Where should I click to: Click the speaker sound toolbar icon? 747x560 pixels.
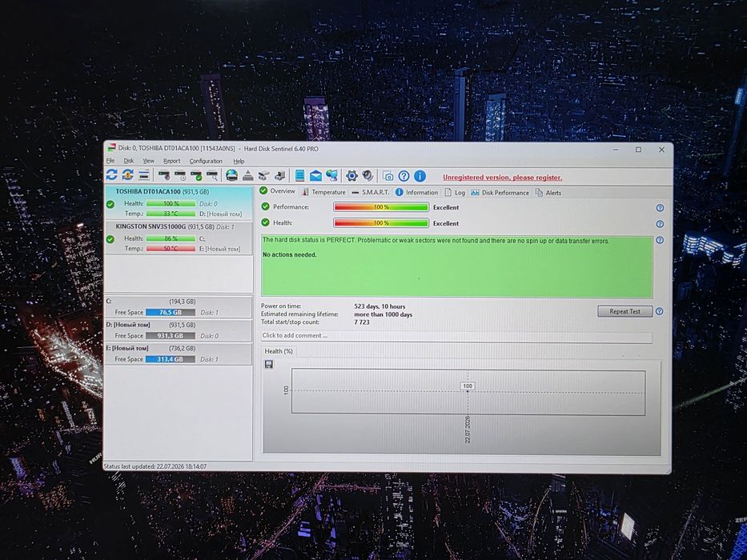[367, 176]
